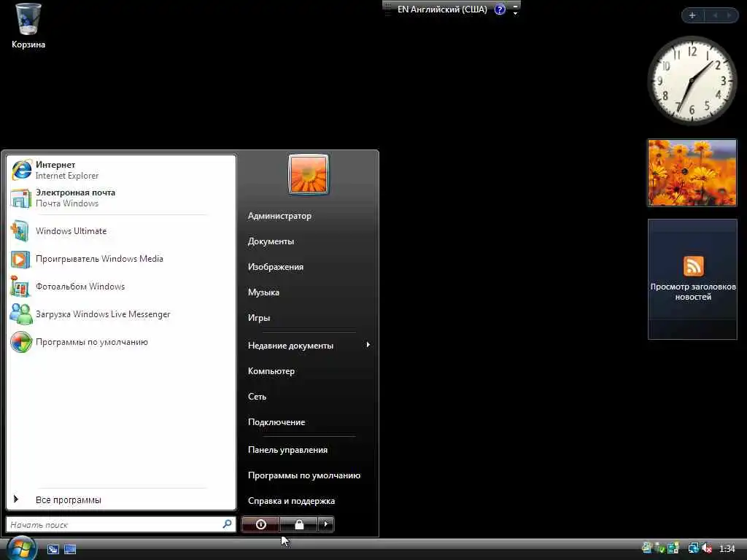747x560 pixels.
Task: Click the Windows Live Messenger tray icon
Action: pyautogui.click(x=647, y=548)
